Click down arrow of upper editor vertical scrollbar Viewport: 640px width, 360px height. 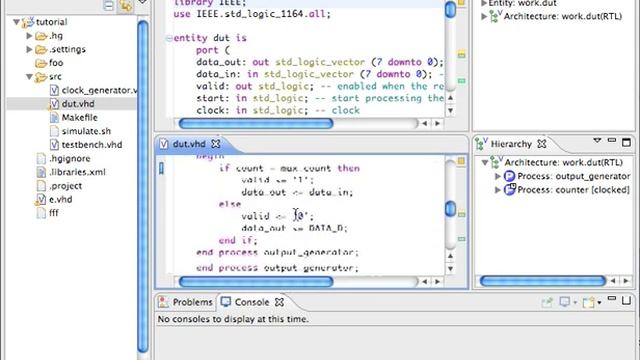coord(450,111)
